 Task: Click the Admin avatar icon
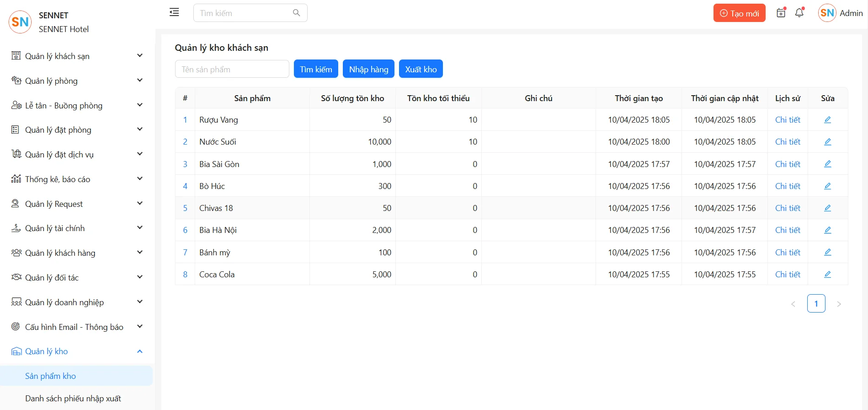tap(827, 13)
